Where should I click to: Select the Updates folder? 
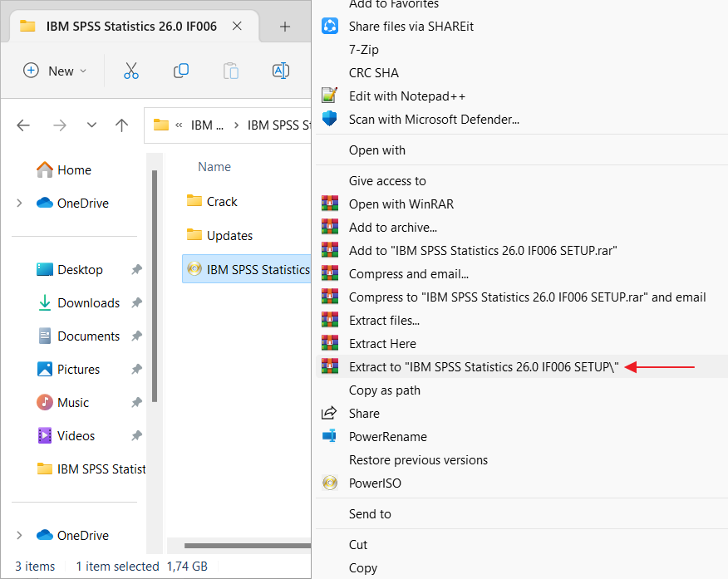(219, 235)
